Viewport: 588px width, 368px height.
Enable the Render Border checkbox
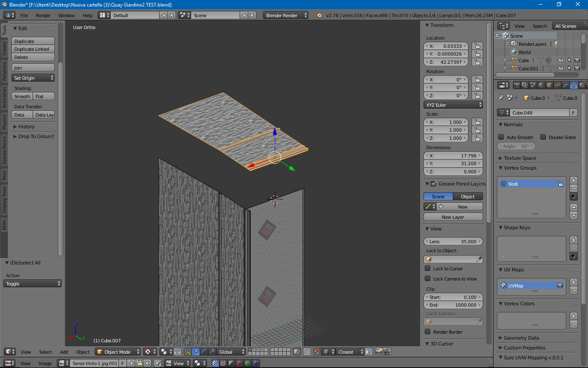[428, 332]
